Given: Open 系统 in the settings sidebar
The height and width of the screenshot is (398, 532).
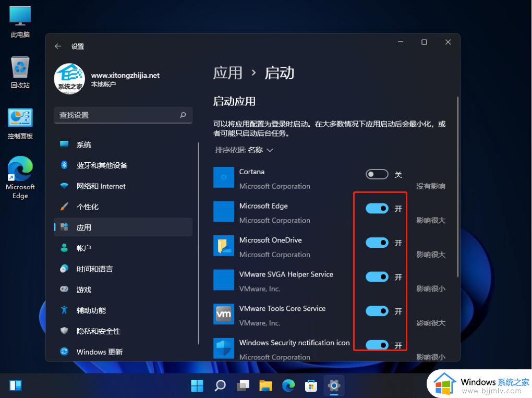Looking at the screenshot, I should pos(123,144).
